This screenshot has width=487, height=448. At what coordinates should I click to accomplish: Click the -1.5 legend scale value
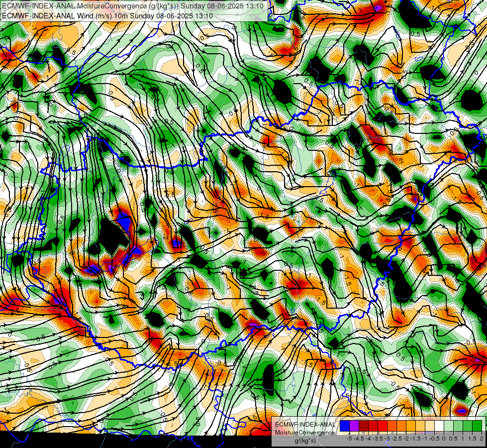(x=415, y=439)
